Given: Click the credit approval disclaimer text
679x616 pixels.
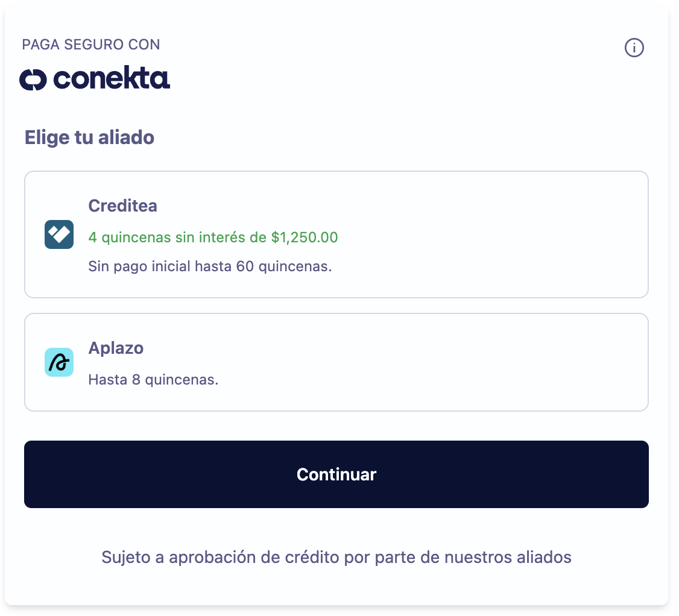Looking at the screenshot, I should click(x=336, y=558).
